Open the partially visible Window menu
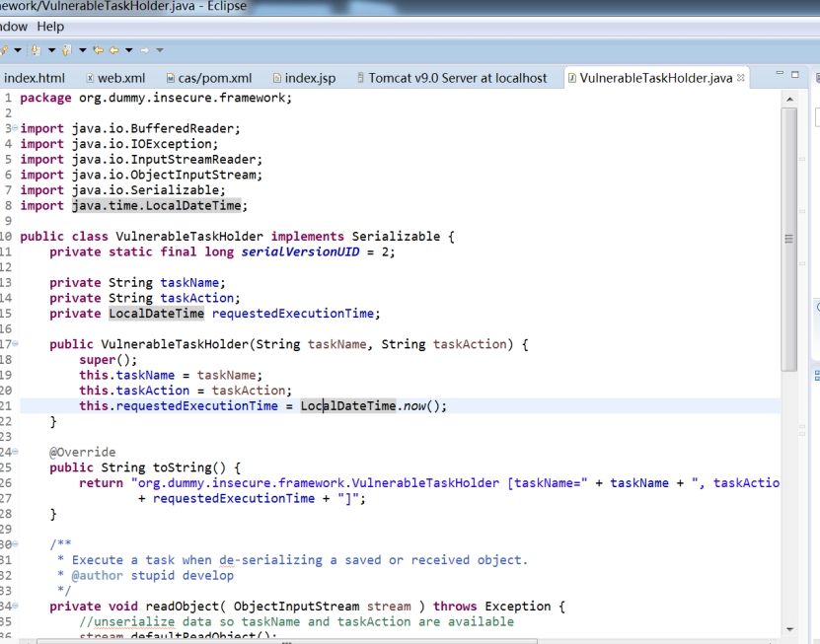The image size is (820, 644). click(x=14, y=27)
